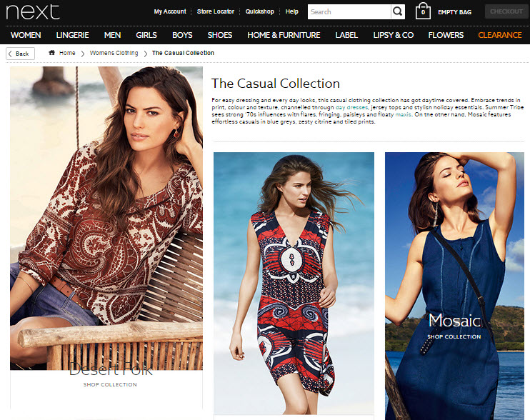Select Quickshop in the top bar
The image size is (530, 420).
[259, 11]
